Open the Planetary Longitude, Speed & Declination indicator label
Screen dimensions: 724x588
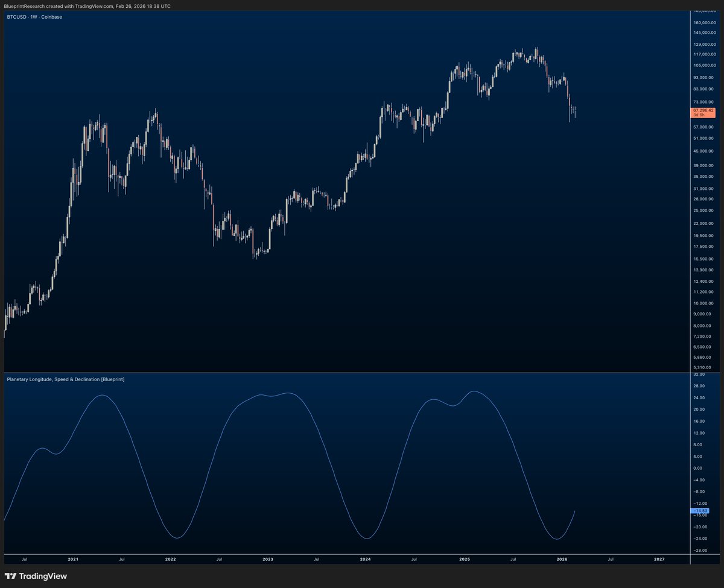(66, 379)
